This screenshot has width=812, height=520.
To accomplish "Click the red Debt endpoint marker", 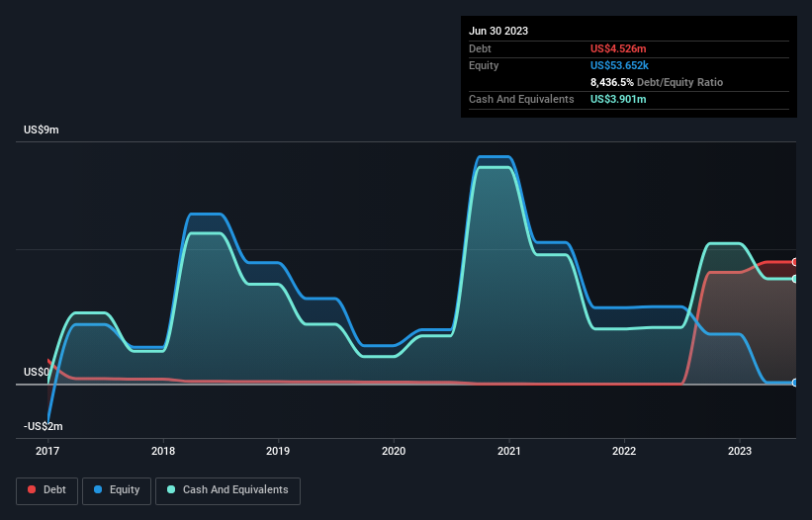I will pyautogui.click(x=795, y=262).
